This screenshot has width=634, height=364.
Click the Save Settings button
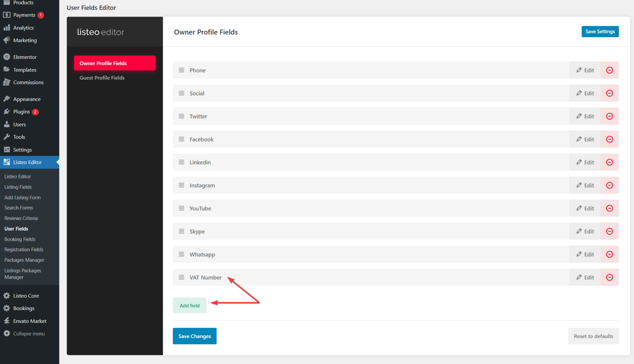click(600, 32)
